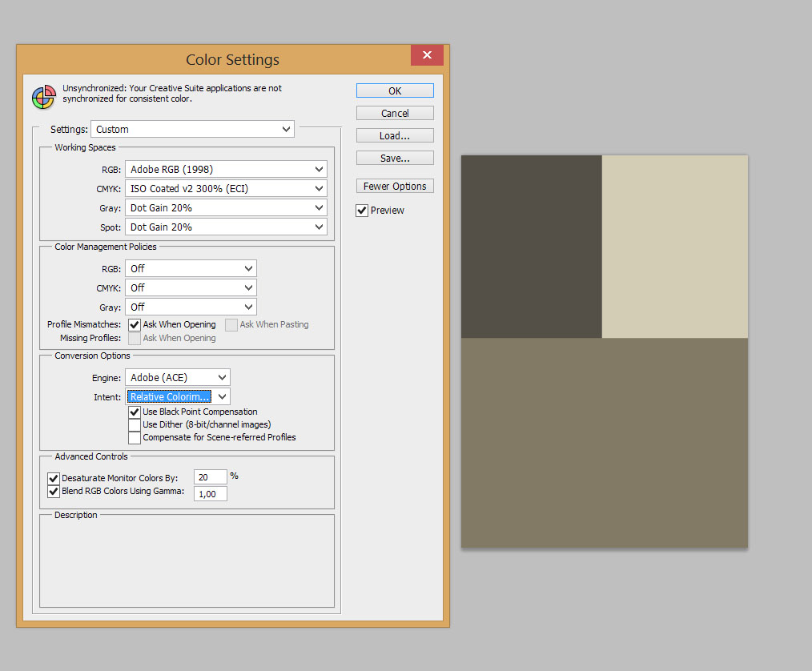Open Gray Dot Gain 20% dropdown

[x=226, y=207]
